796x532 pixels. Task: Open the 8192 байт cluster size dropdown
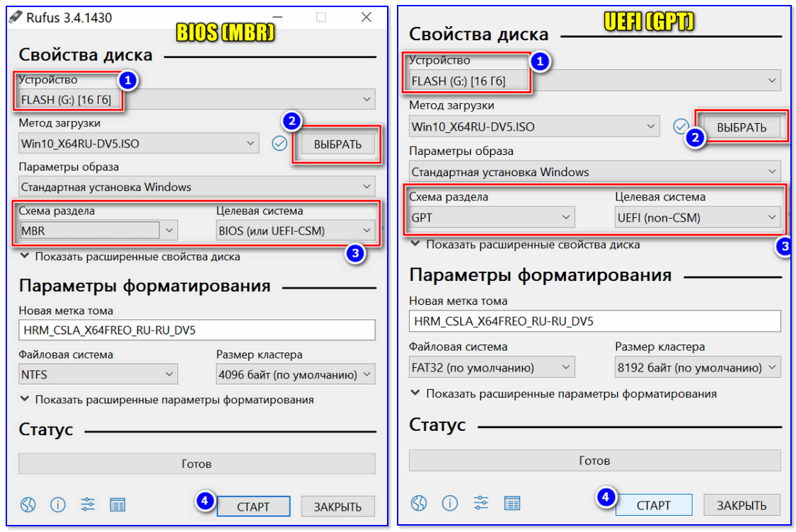pos(698,367)
